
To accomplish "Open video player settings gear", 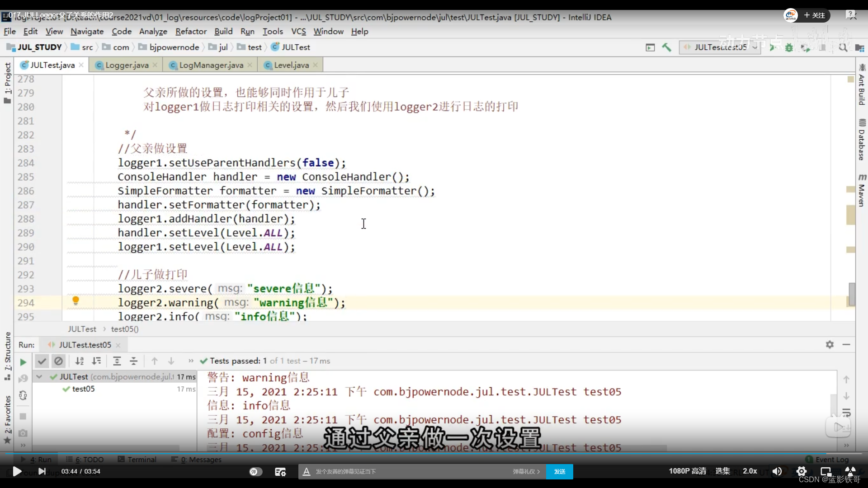I will (801, 471).
